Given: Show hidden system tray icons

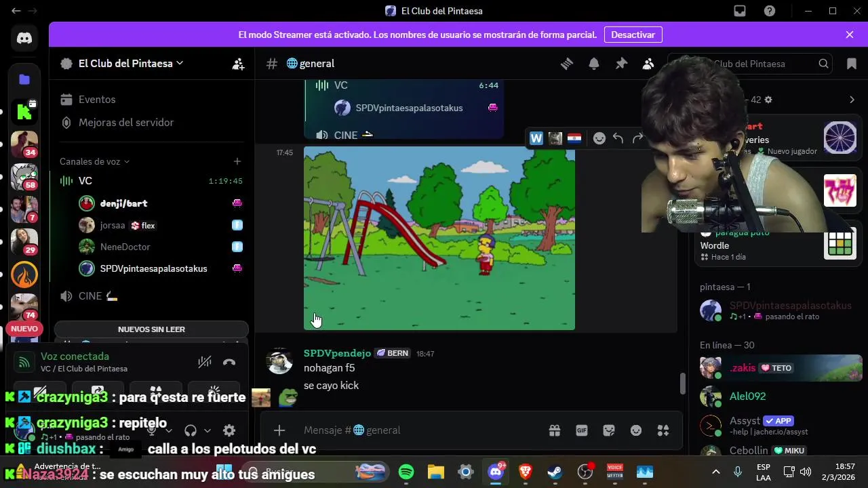Looking at the screenshot, I should [716, 472].
